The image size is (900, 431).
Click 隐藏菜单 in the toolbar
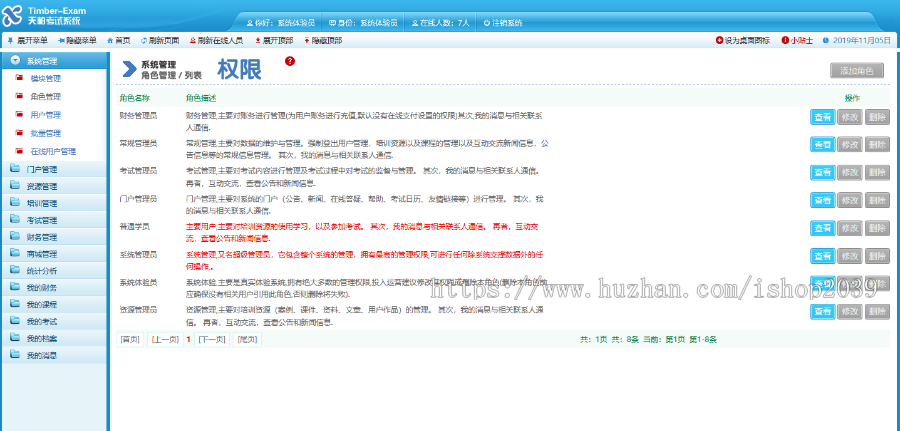pyautogui.click(x=77, y=41)
